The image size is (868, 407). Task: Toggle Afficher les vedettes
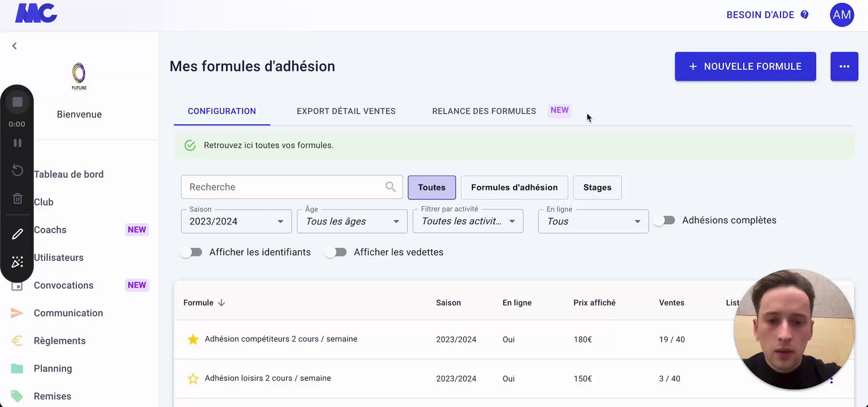336,252
